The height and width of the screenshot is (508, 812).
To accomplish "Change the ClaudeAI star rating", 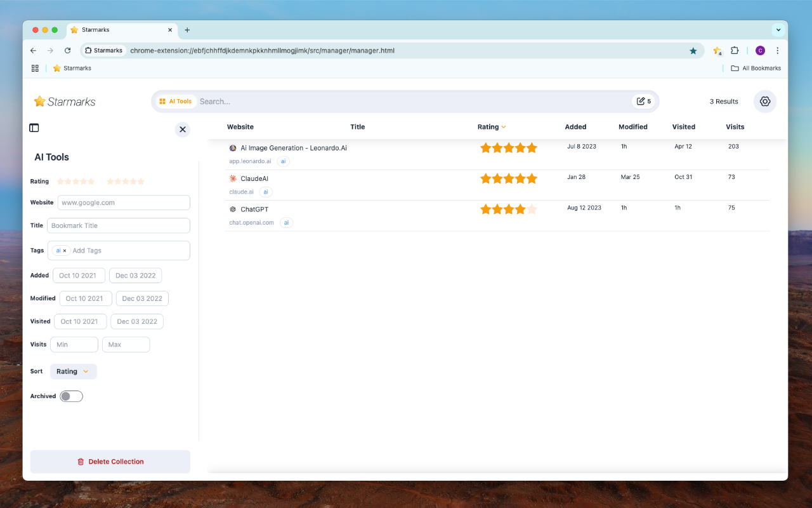I will (x=509, y=178).
